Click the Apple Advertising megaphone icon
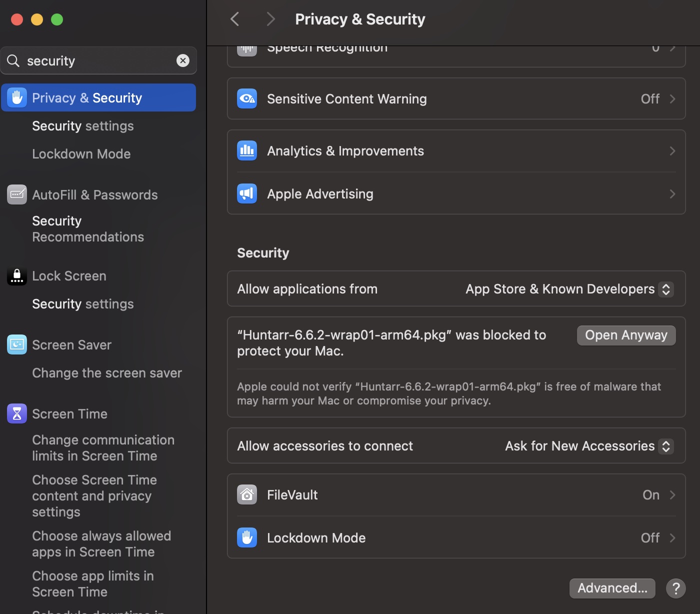Screen dimensions: 700x614 [247, 193]
